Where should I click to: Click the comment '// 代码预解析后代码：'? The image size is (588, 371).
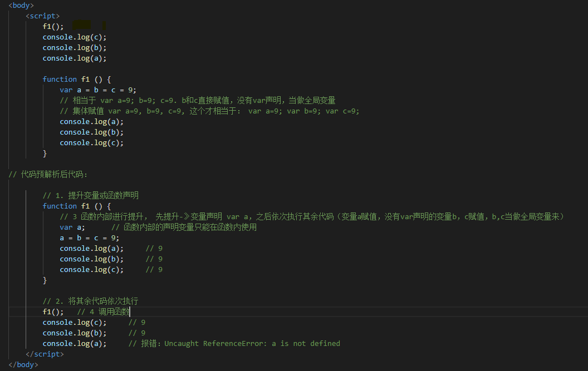point(45,174)
